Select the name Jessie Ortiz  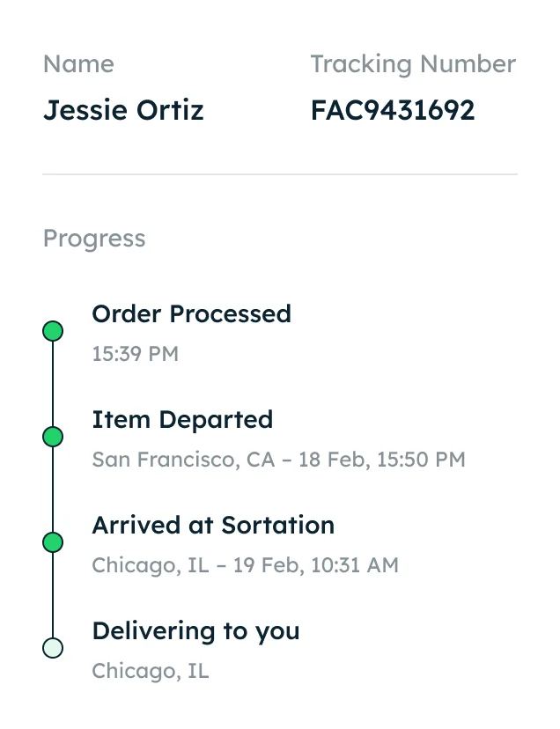click(x=123, y=111)
